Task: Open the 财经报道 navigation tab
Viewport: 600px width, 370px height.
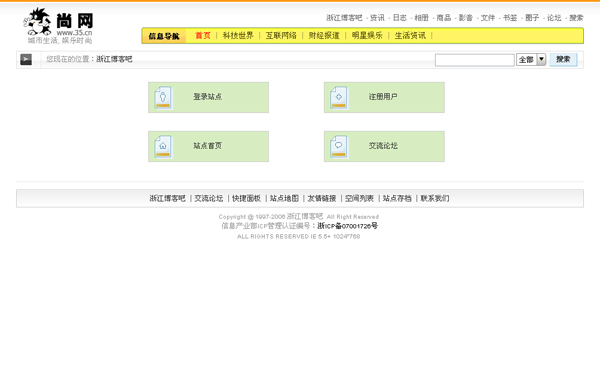Action: pyautogui.click(x=324, y=36)
